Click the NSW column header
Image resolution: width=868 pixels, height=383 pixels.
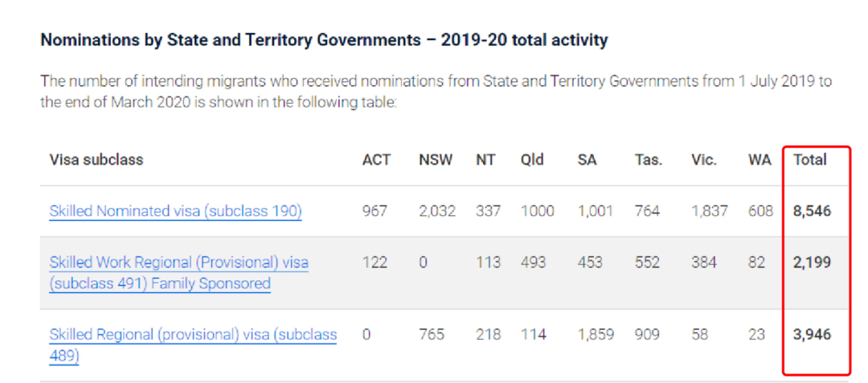436,160
